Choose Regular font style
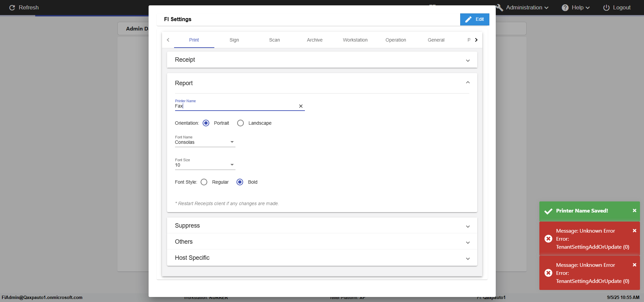 (x=204, y=182)
